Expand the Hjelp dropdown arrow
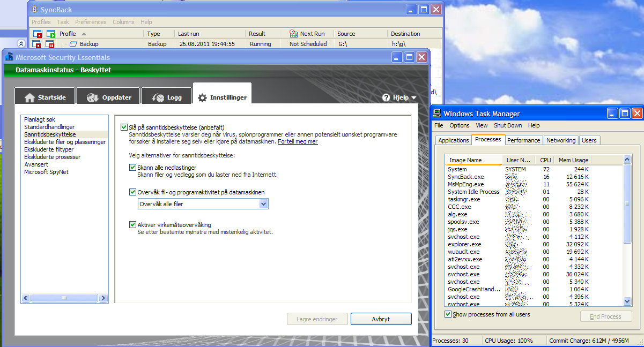This screenshot has width=644, height=347. [413, 98]
